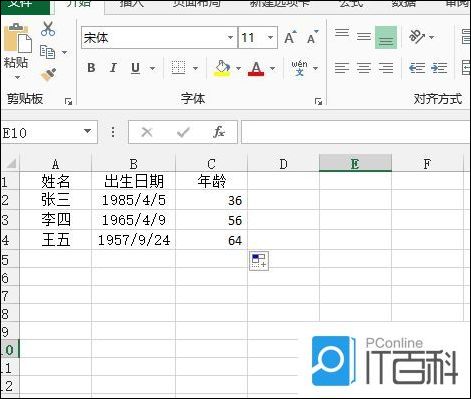Click the Cut scissors icon

[48, 29]
